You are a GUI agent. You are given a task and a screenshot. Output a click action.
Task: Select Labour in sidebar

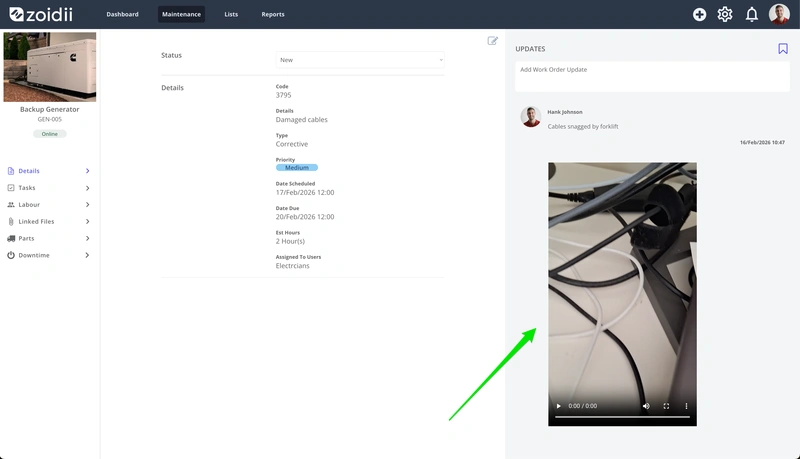[x=29, y=205]
